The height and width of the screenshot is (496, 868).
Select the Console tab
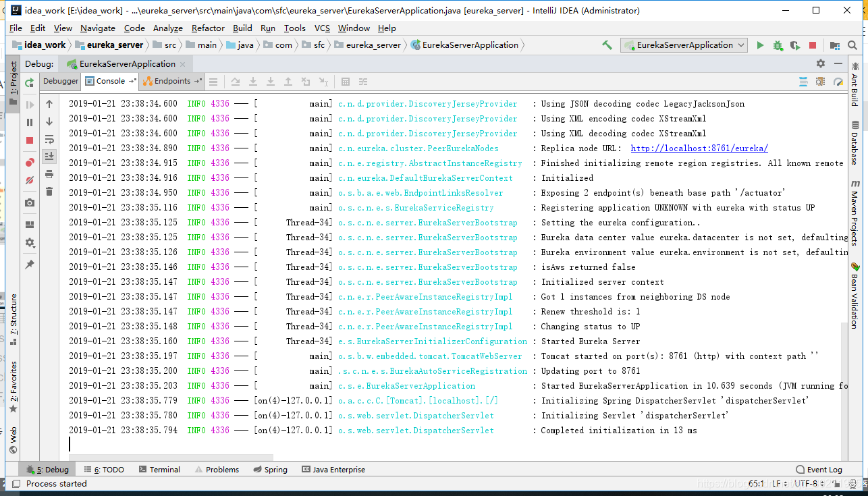click(111, 81)
